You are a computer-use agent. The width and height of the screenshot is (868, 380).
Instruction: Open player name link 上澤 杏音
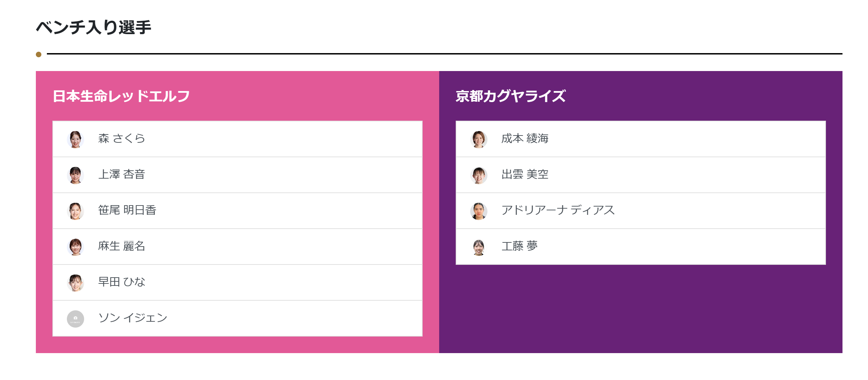coord(121,174)
